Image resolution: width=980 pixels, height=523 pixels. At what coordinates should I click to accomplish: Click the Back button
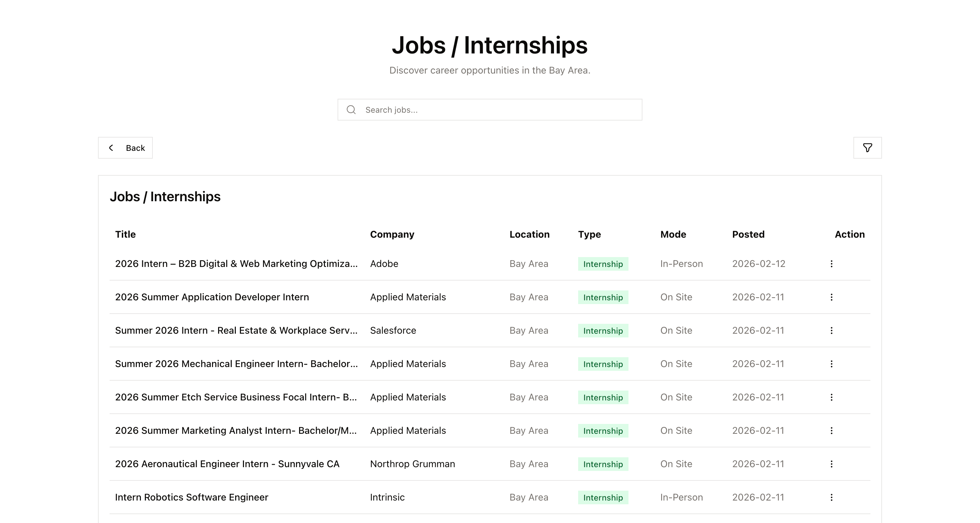click(x=126, y=148)
